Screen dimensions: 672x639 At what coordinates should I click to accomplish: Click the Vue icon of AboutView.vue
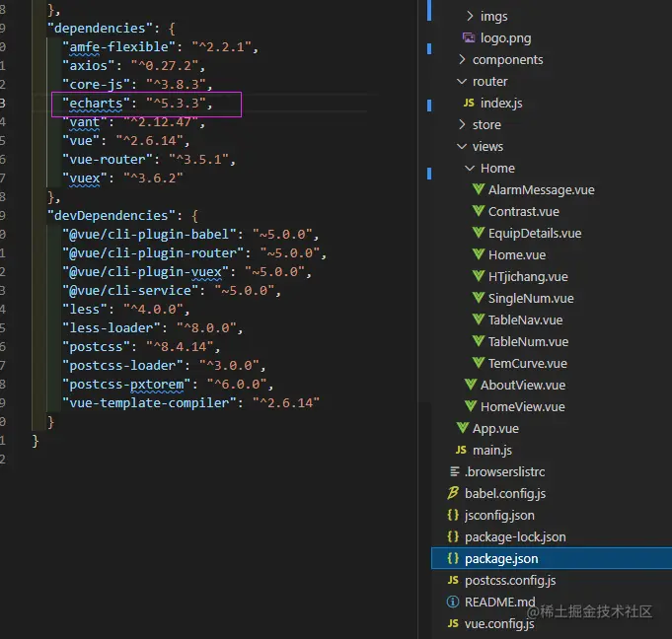point(471,385)
